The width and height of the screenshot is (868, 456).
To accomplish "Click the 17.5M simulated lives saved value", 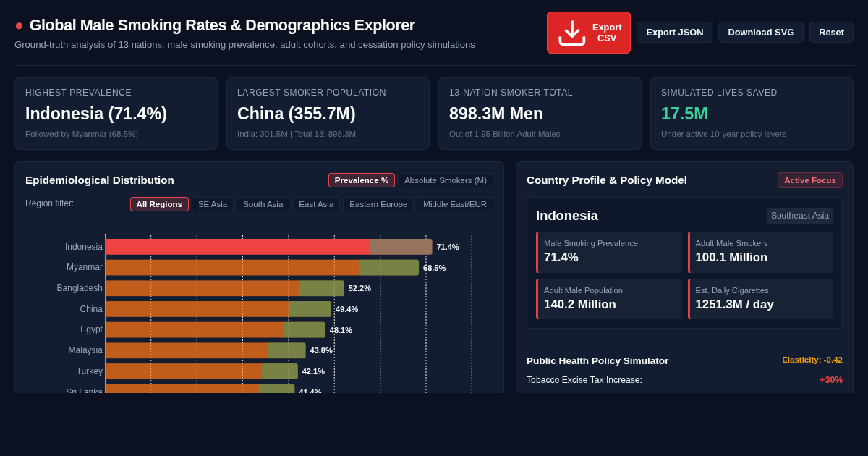I will (684, 114).
